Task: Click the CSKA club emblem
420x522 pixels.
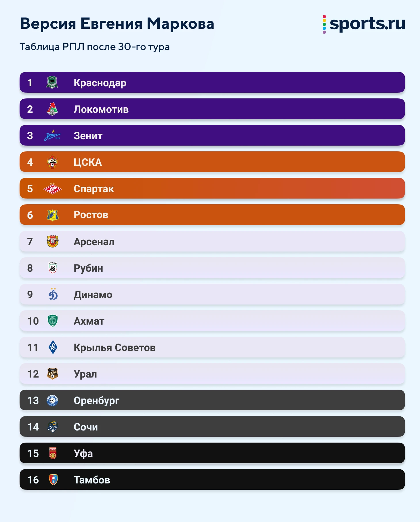Action: (x=52, y=162)
